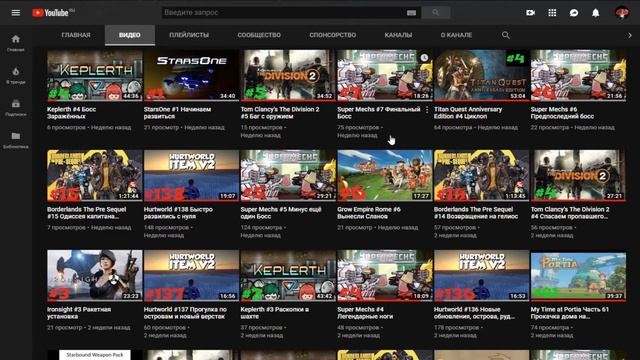640x360 pixels.
Task: Click title StarsOne #1 Начинаем развиться
Action: 178,113
